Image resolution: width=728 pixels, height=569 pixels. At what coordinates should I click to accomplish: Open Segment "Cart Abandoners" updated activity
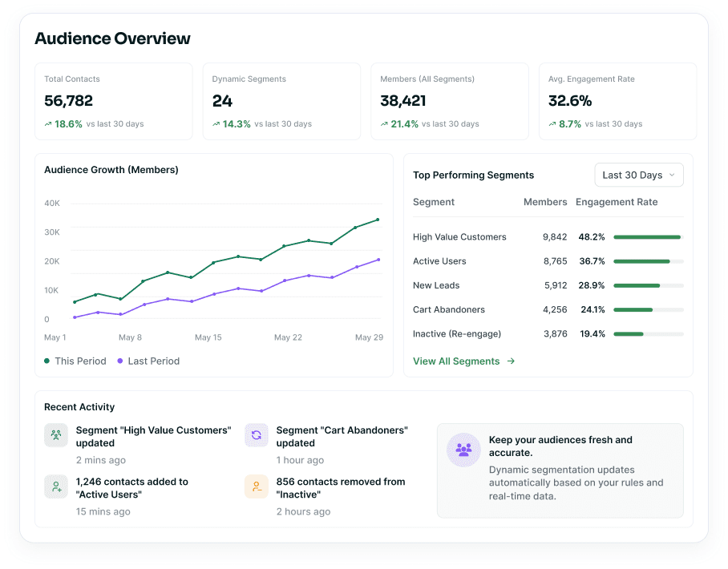(x=326, y=444)
